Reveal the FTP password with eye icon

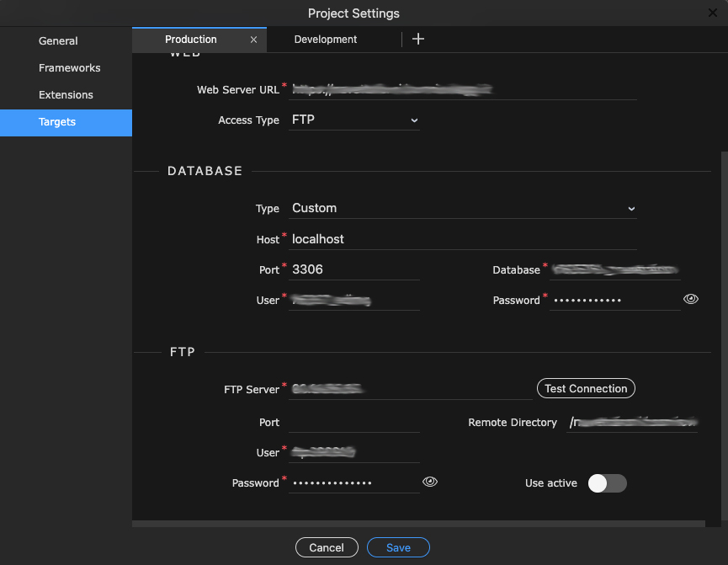click(x=430, y=482)
